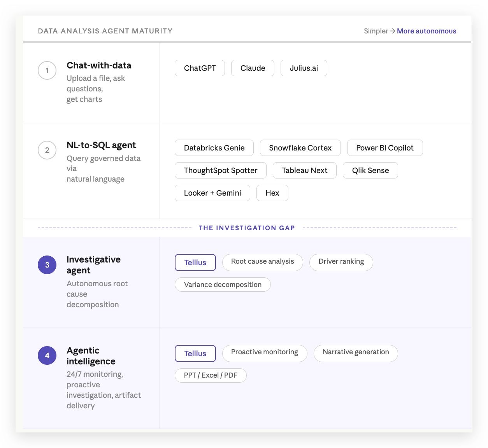488x448 pixels.
Task: Click the purple number 3 badge
Action: click(47, 265)
